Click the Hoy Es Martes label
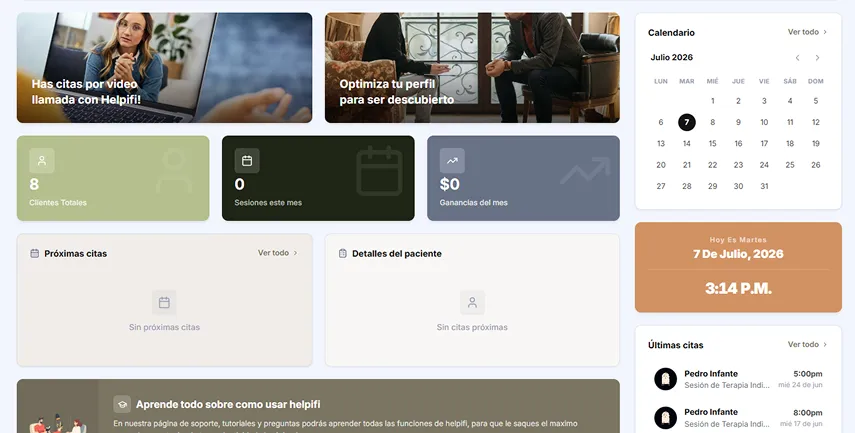Image resolution: width=855 pixels, height=433 pixels. [738, 240]
